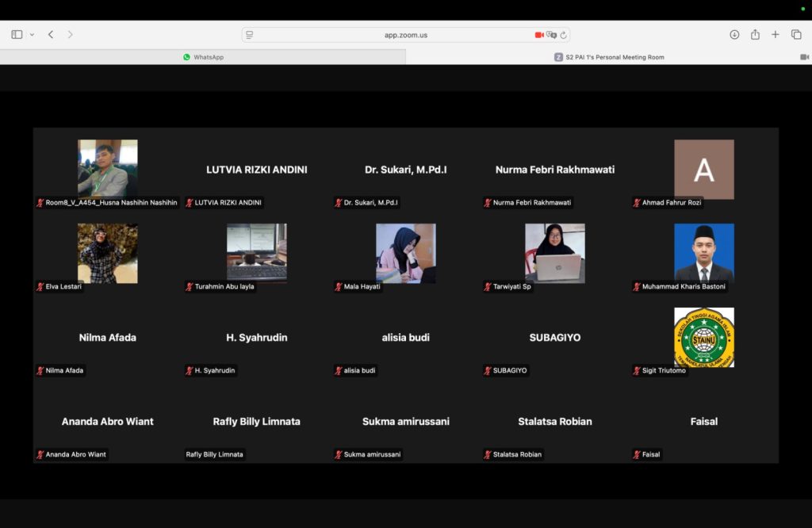
Task: Click the page reader icon in address bar
Action: (250, 35)
